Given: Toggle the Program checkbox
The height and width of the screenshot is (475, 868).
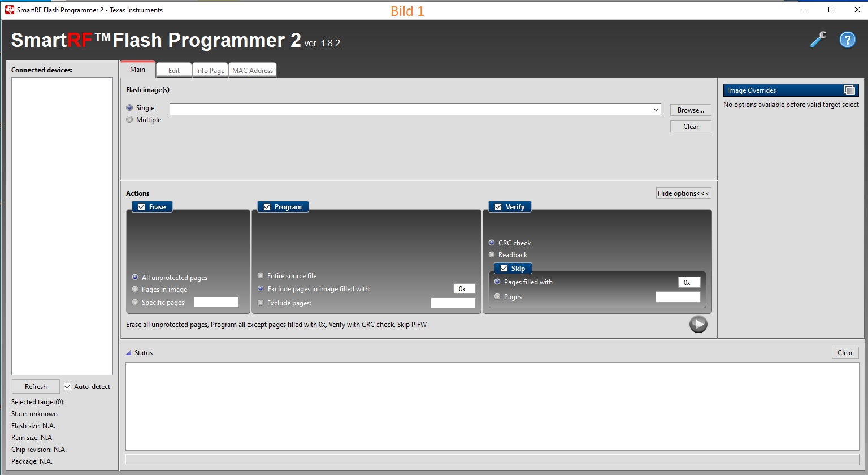Looking at the screenshot, I should coord(267,207).
